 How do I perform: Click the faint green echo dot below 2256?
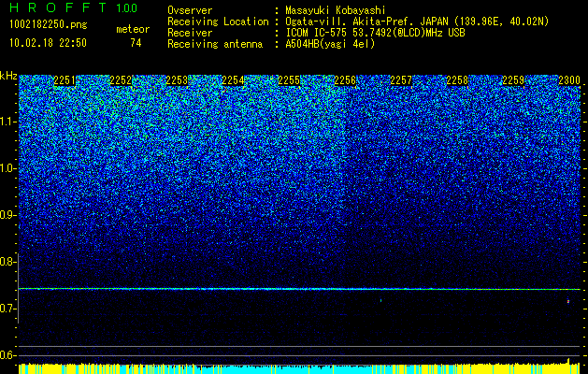click(381, 300)
